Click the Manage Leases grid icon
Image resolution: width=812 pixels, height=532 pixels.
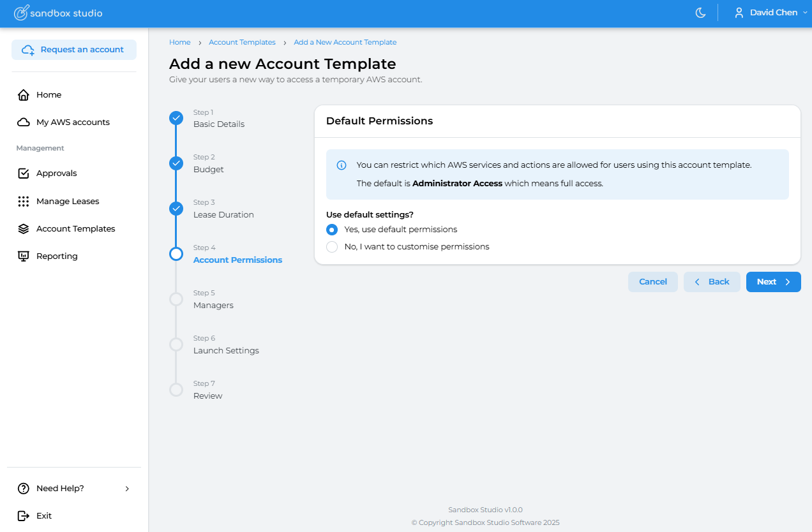click(24, 202)
